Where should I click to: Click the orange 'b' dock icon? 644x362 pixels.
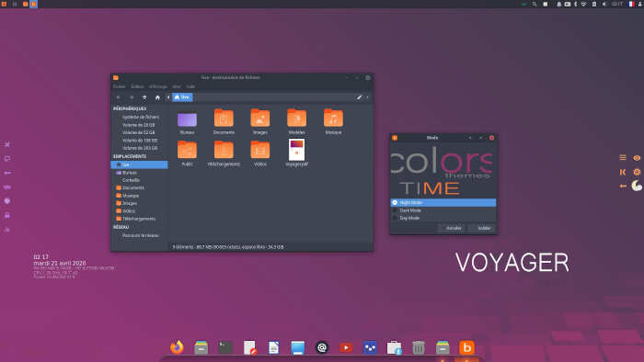466,347
